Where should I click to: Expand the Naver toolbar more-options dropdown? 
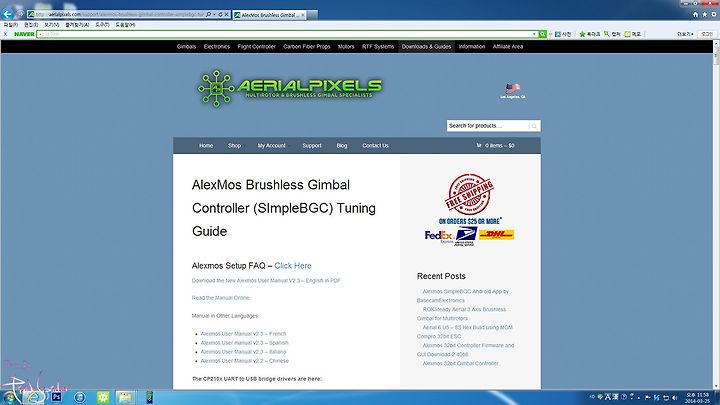tap(685, 34)
